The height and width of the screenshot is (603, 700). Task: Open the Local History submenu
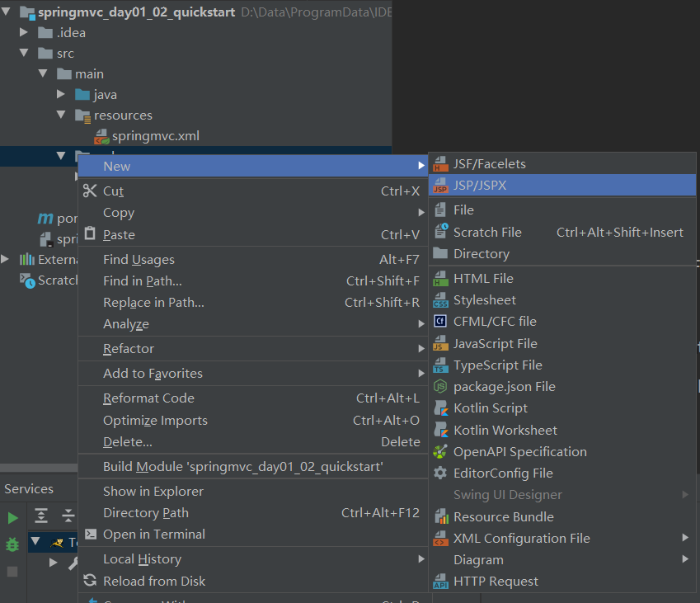[253, 558]
